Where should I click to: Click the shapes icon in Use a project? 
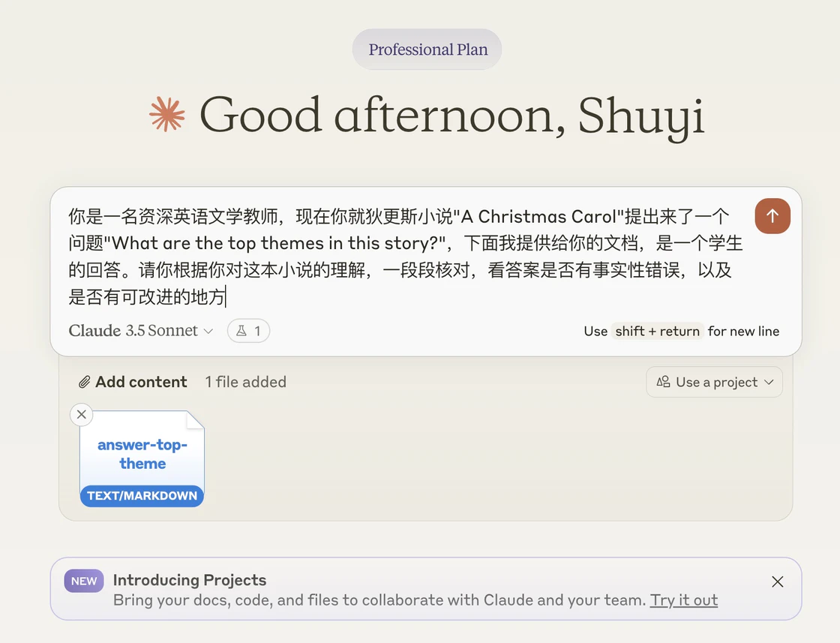pyautogui.click(x=663, y=381)
